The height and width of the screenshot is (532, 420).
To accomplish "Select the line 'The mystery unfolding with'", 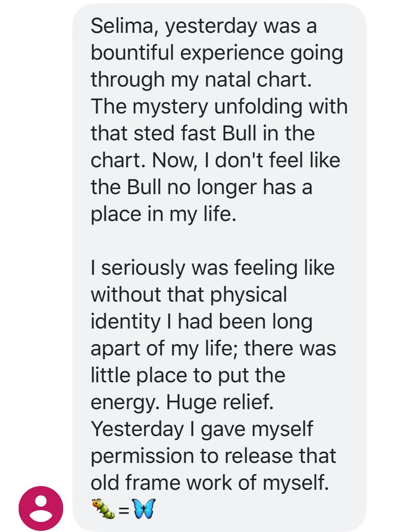I will (x=219, y=106).
